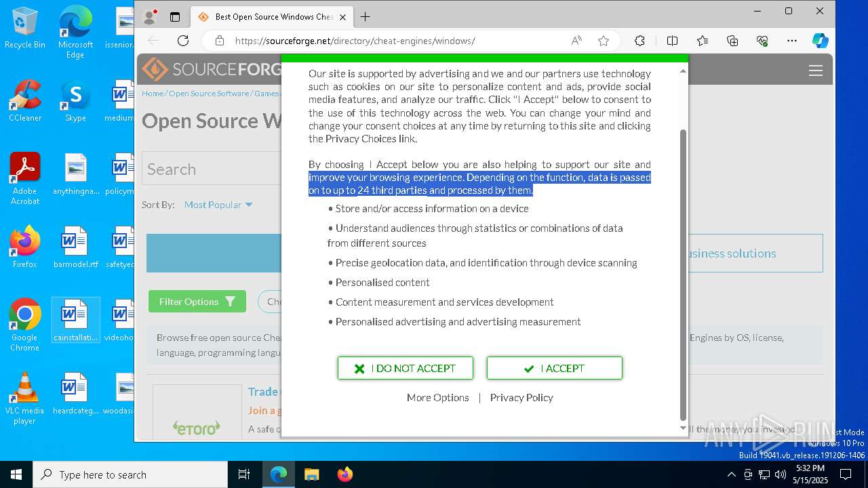Click the consent dialog scrollbar thumb
This screenshot has width=868, height=488.
click(x=683, y=274)
